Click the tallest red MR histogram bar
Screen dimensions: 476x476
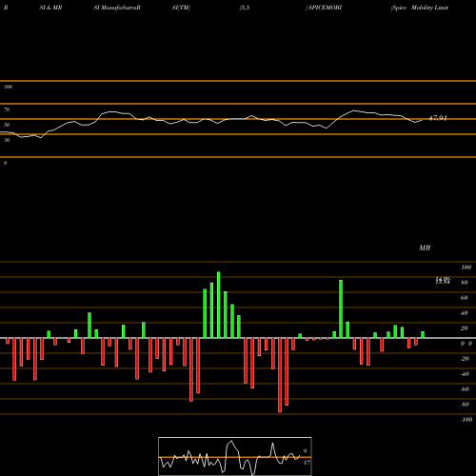coord(280,375)
